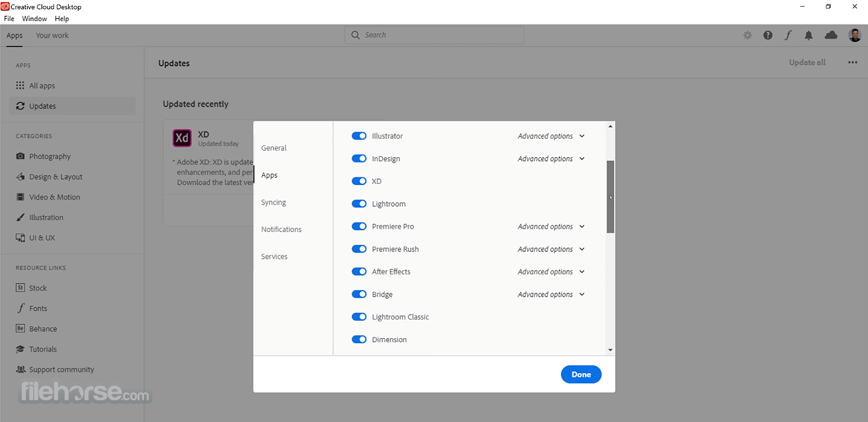Open the Adobe Fonts f icon in header
The image size is (868, 422).
(788, 35)
